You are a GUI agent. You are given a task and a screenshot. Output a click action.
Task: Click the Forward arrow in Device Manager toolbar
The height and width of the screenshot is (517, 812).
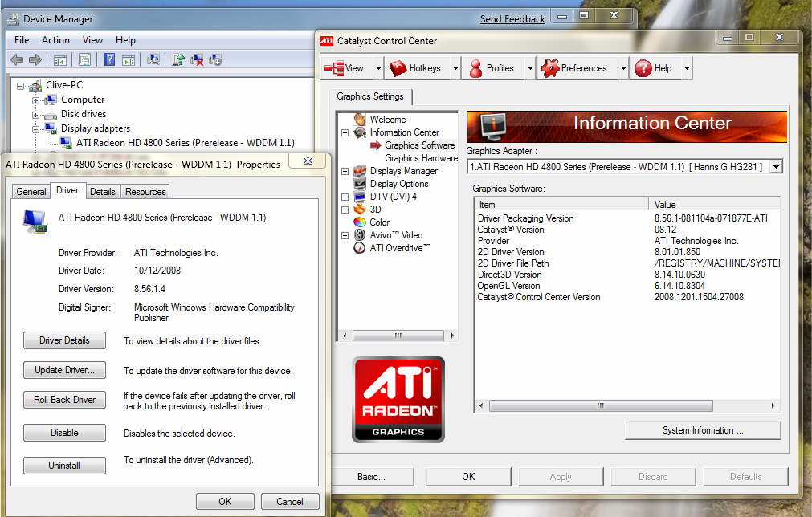click(35, 60)
